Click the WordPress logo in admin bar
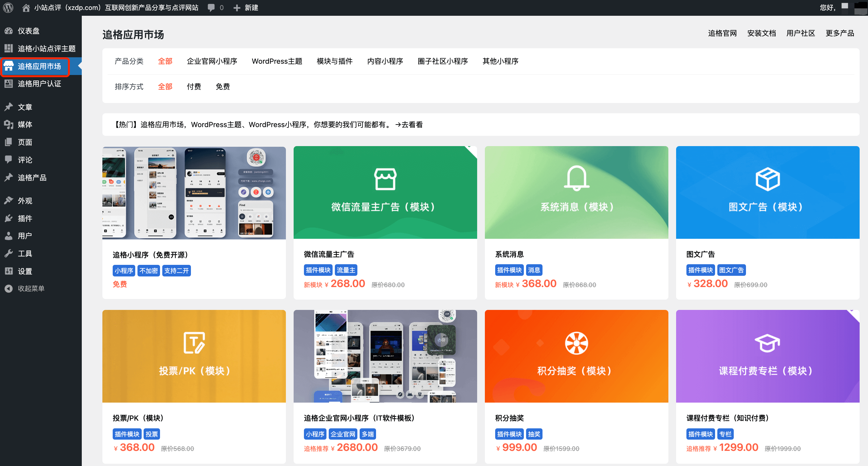Screen dimensions: 868x466 click(x=8, y=7)
